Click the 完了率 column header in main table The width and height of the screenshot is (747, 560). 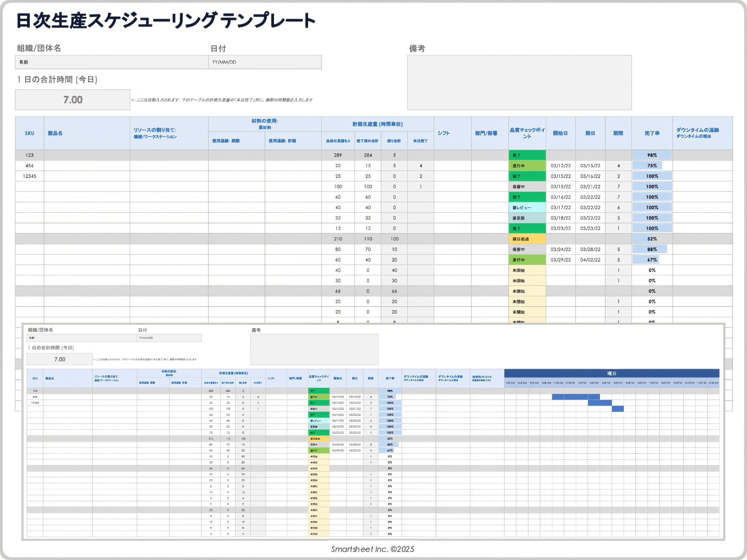click(652, 133)
